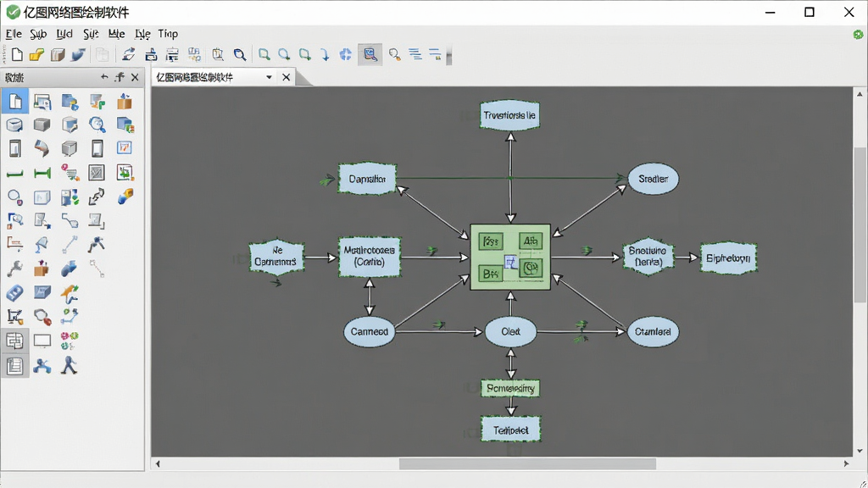Create a new document from the top toolbar
The height and width of the screenshot is (488, 868).
[x=17, y=54]
